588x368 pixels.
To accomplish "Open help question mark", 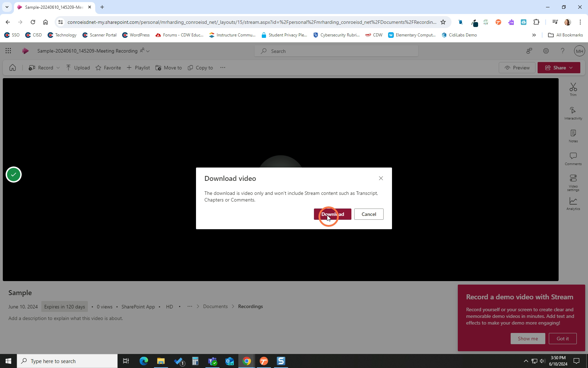I will click(562, 51).
